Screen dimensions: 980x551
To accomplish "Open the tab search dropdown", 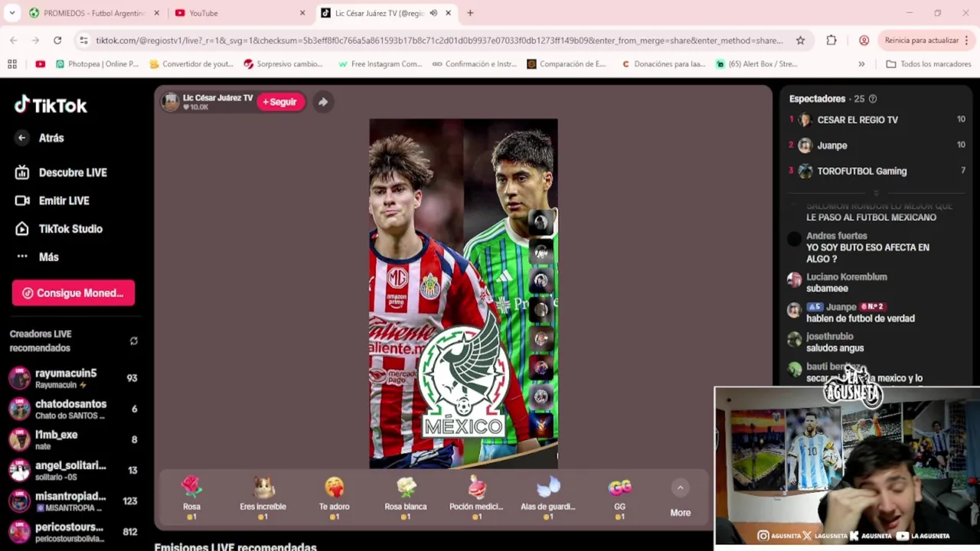I will [x=11, y=13].
